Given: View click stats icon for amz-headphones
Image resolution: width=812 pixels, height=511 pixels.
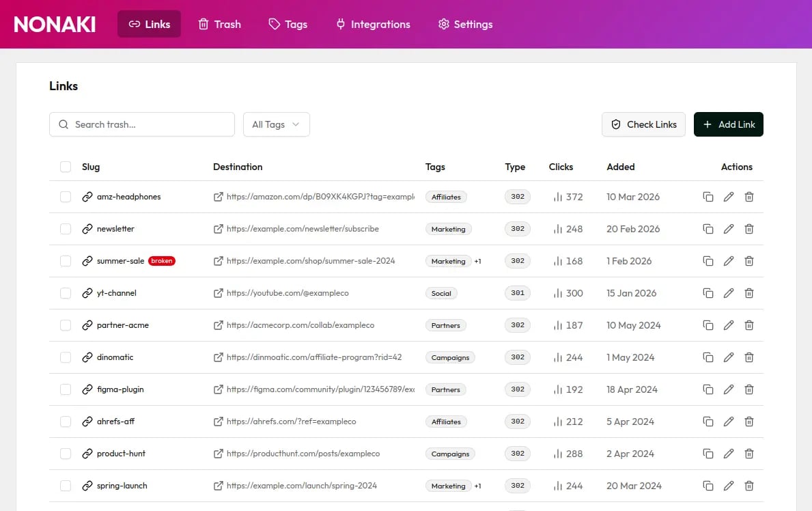Looking at the screenshot, I should click(x=558, y=197).
